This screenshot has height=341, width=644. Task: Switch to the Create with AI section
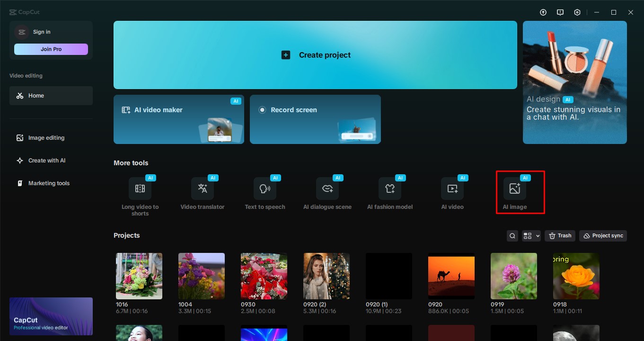(x=45, y=160)
